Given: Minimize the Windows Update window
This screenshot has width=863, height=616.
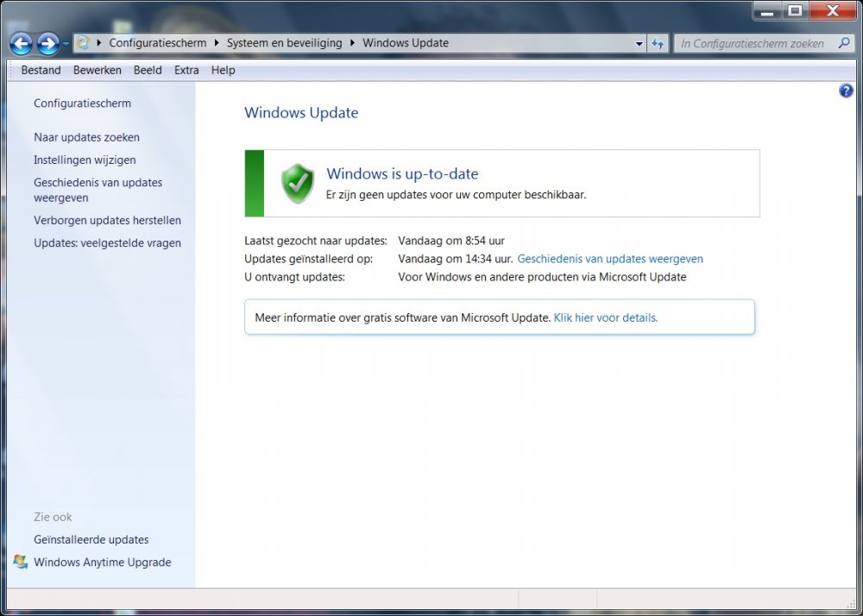Looking at the screenshot, I should [767, 11].
